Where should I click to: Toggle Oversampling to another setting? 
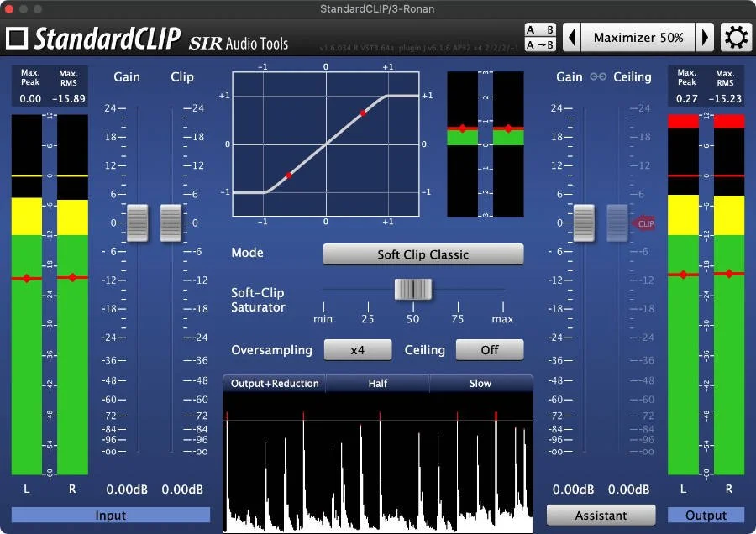point(358,349)
